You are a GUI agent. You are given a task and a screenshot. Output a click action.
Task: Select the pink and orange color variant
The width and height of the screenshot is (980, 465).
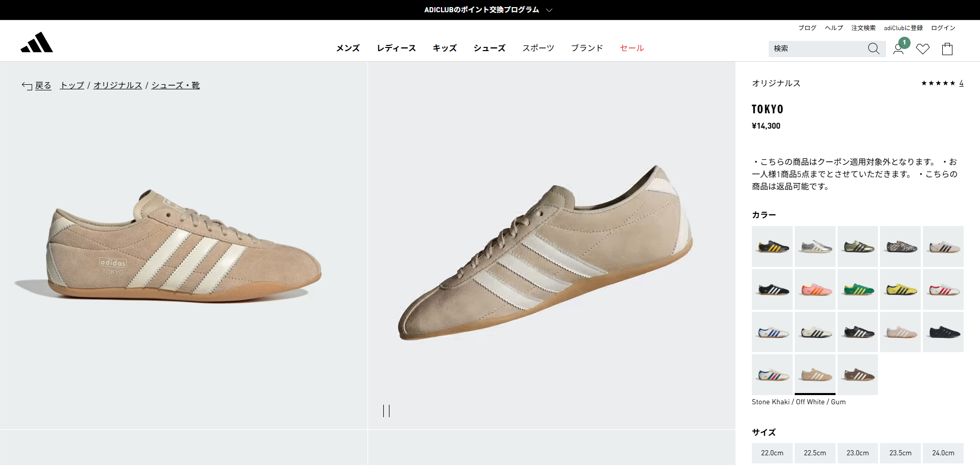pyautogui.click(x=815, y=289)
